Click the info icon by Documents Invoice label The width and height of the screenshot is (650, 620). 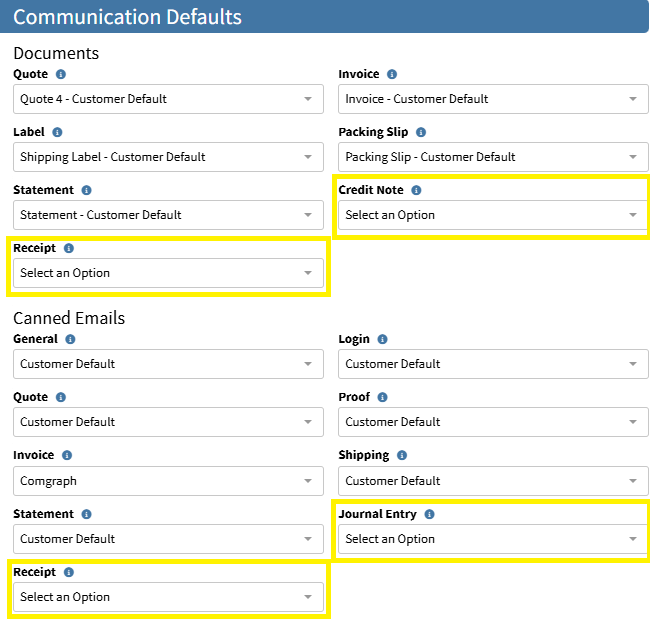click(392, 74)
